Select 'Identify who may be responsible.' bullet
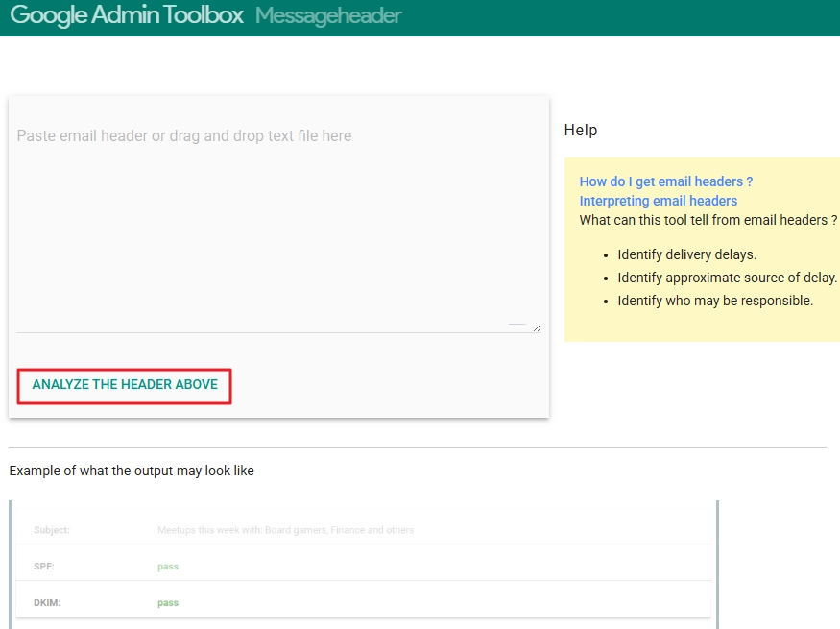Image resolution: width=840 pixels, height=629 pixels. [x=715, y=301]
